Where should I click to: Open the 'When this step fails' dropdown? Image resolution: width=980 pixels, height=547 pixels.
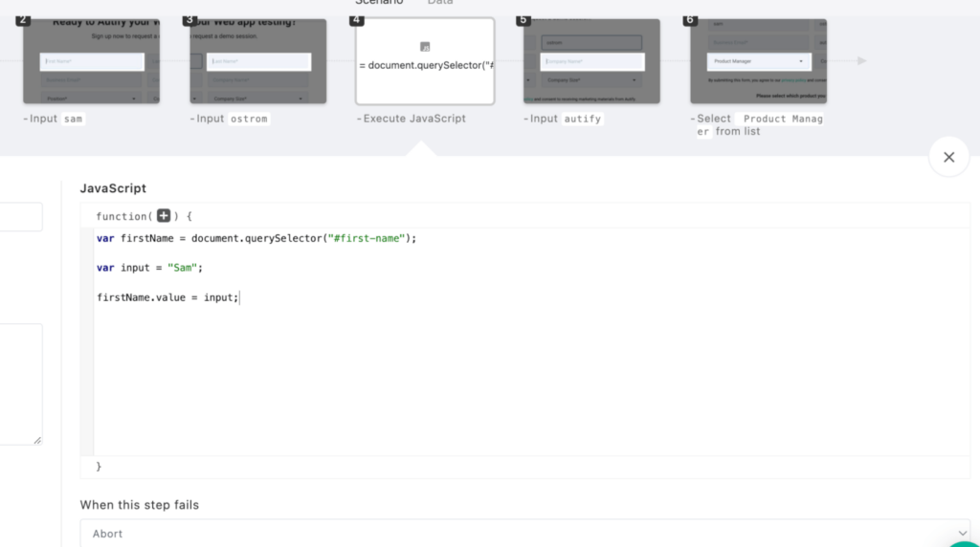pos(525,534)
